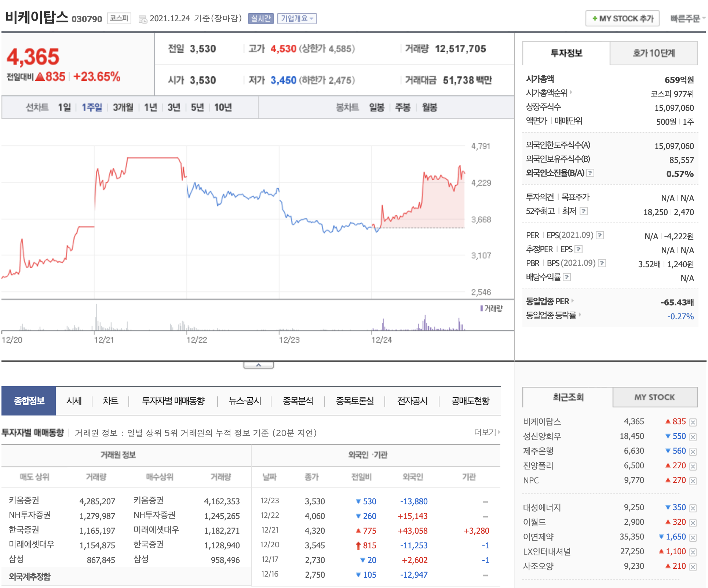Click help icon beside PER EPS(2021.09)
This screenshot has width=708, height=588.
[x=600, y=235]
